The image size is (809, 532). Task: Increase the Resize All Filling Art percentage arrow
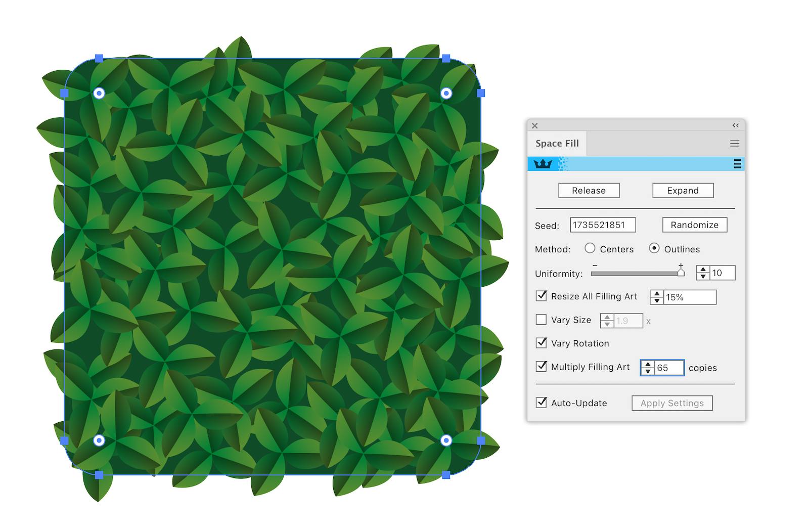tap(656, 294)
